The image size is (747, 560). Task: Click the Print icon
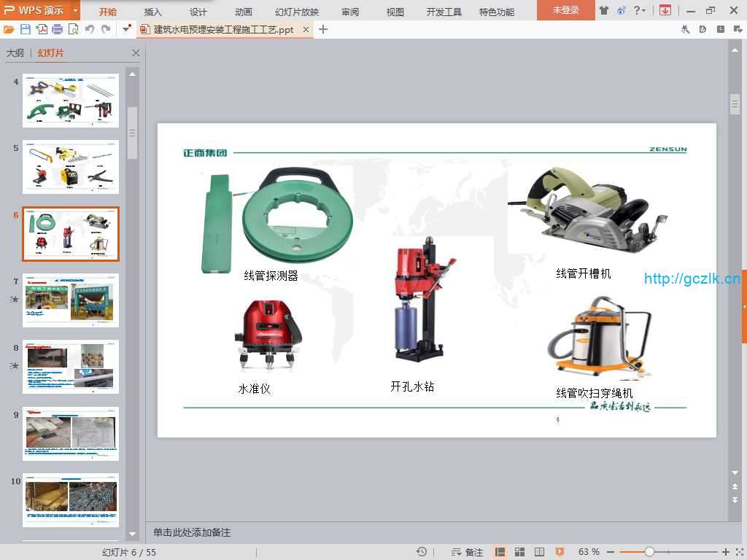coord(57,29)
